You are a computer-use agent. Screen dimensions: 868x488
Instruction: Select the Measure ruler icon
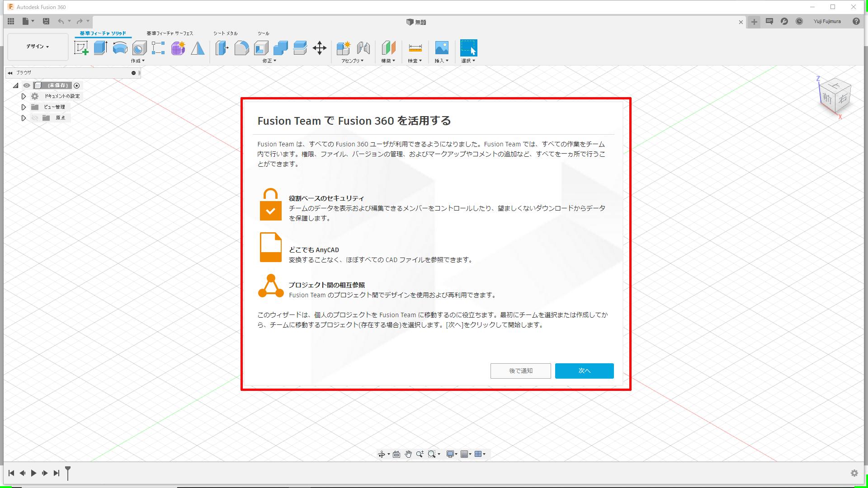click(x=415, y=48)
